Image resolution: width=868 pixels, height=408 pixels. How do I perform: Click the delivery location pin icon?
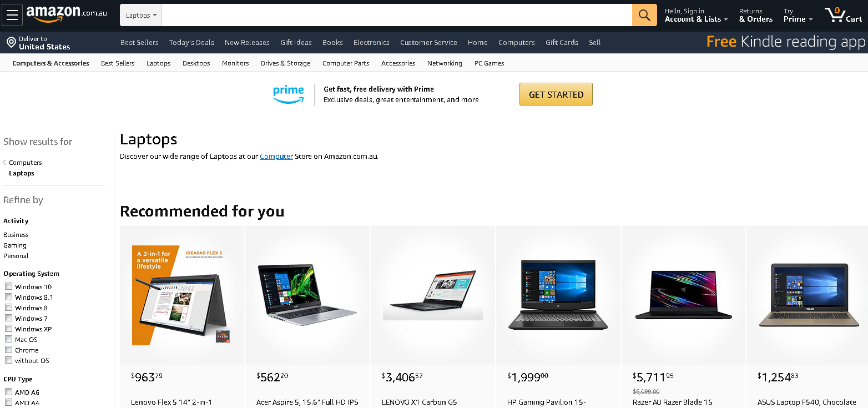[11, 43]
